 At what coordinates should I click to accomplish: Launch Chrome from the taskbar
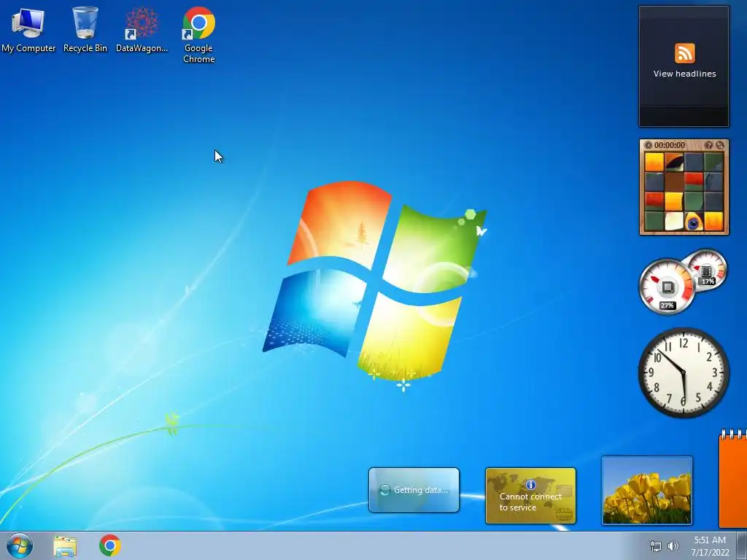(109, 545)
